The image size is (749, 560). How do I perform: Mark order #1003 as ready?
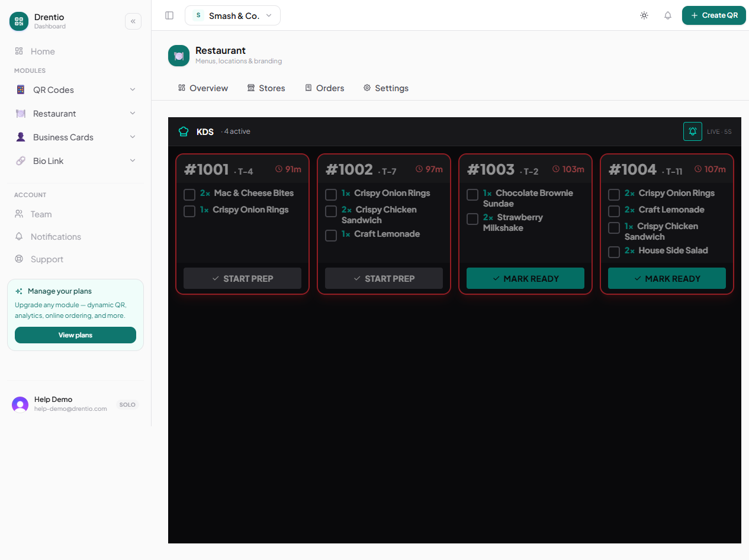[525, 278]
